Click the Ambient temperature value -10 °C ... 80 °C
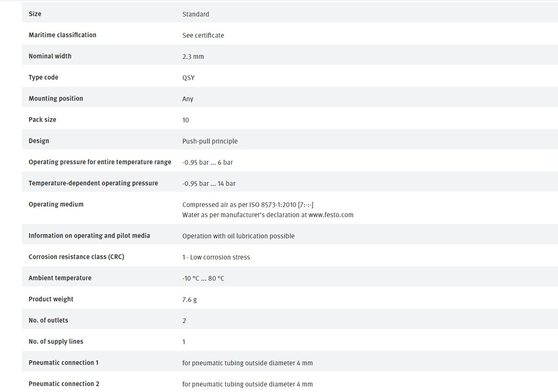558x392 pixels. (x=203, y=279)
